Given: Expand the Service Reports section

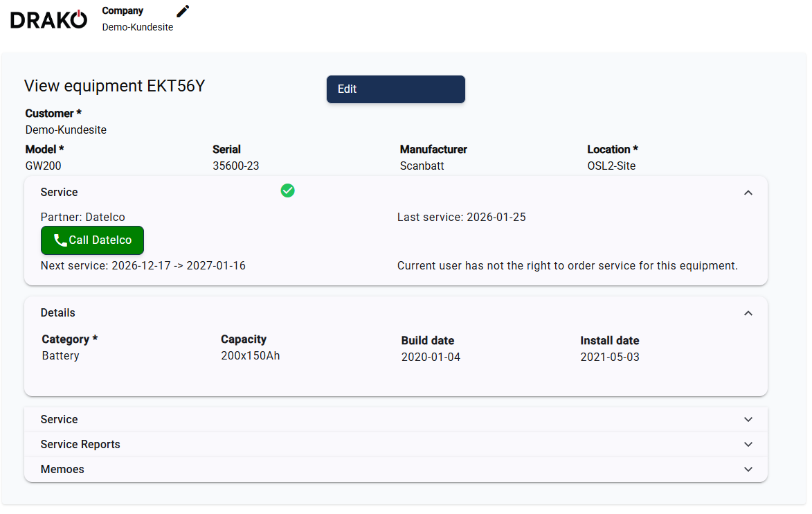Looking at the screenshot, I should [396, 445].
